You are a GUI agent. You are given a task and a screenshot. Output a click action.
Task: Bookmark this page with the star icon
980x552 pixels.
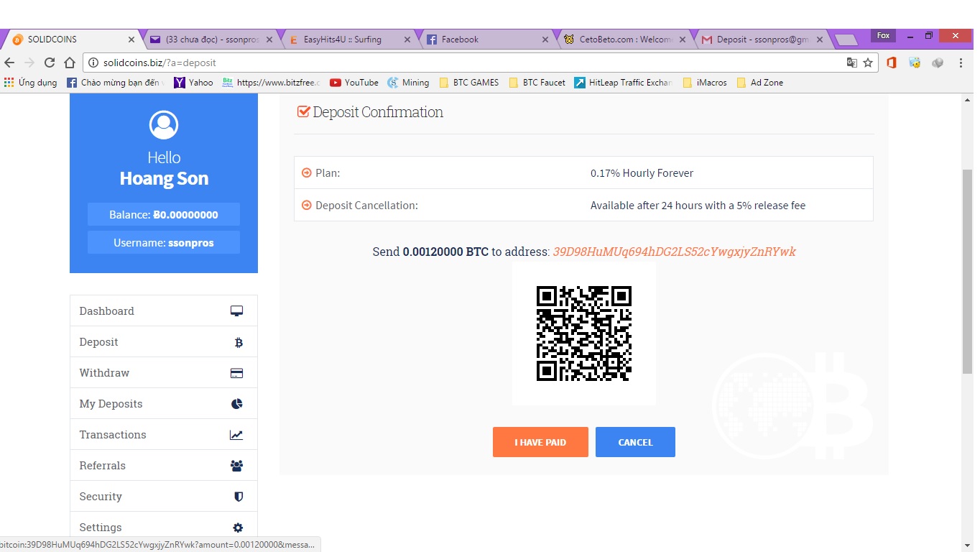(868, 63)
